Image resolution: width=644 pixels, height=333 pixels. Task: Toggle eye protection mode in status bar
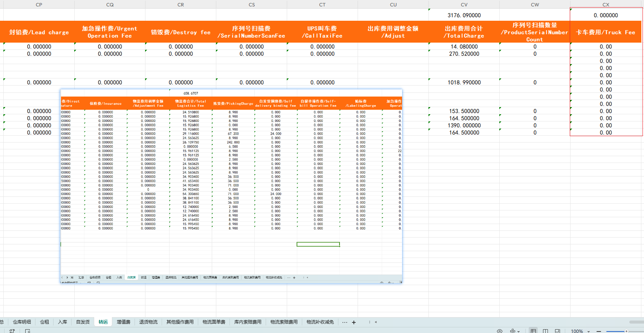pyautogui.click(x=500, y=331)
